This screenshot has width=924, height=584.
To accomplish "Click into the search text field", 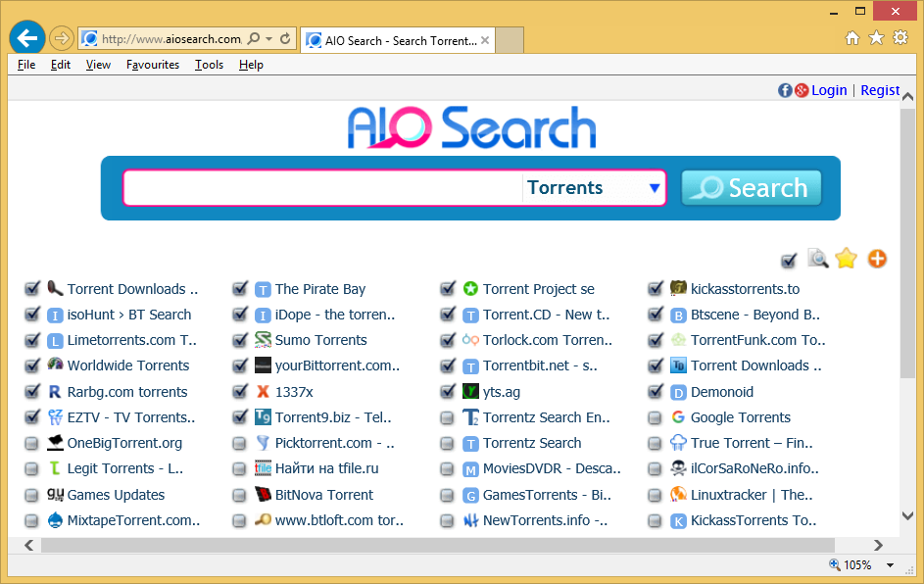I will coord(323,188).
